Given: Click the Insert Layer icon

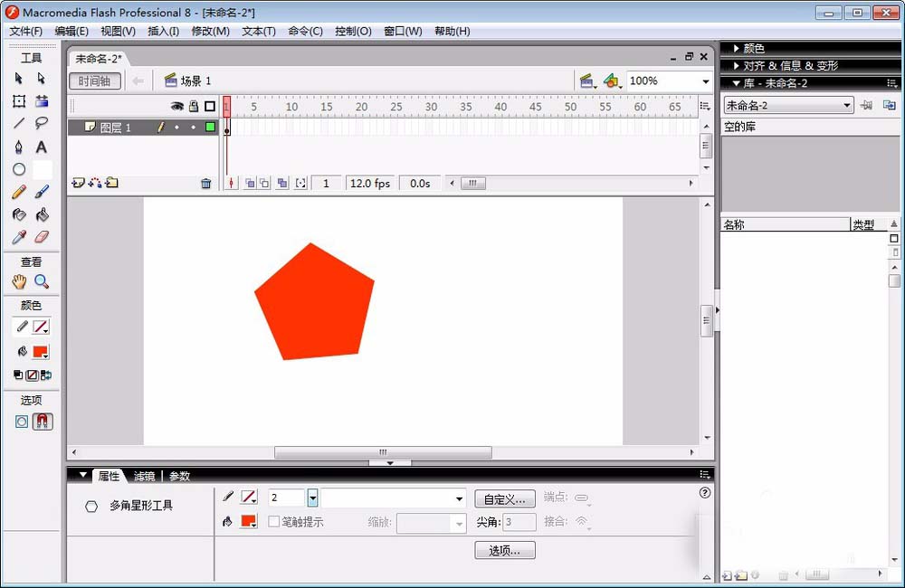Looking at the screenshot, I should pyautogui.click(x=78, y=183).
